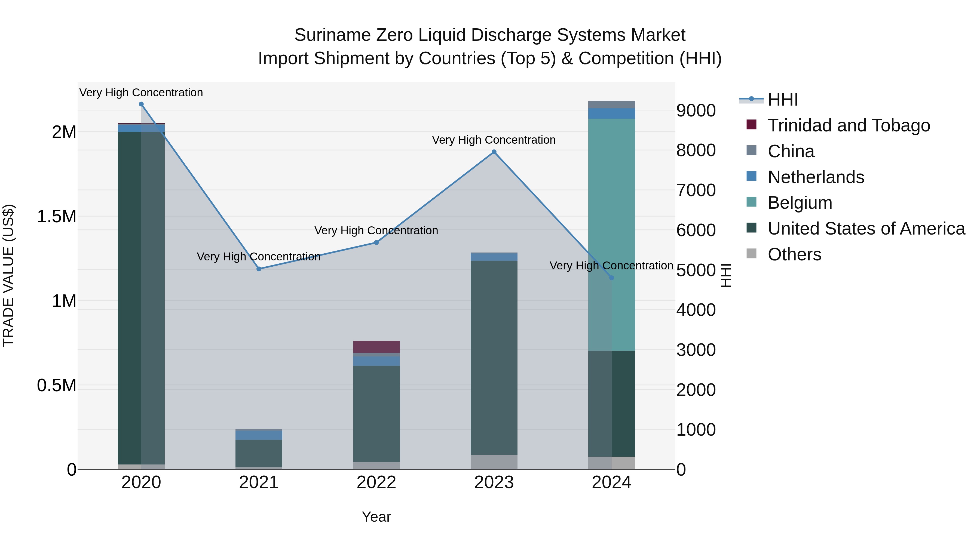Image resolution: width=980 pixels, height=551 pixels.
Task: Click the Netherlands blue legend swatch
Action: pos(751,176)
